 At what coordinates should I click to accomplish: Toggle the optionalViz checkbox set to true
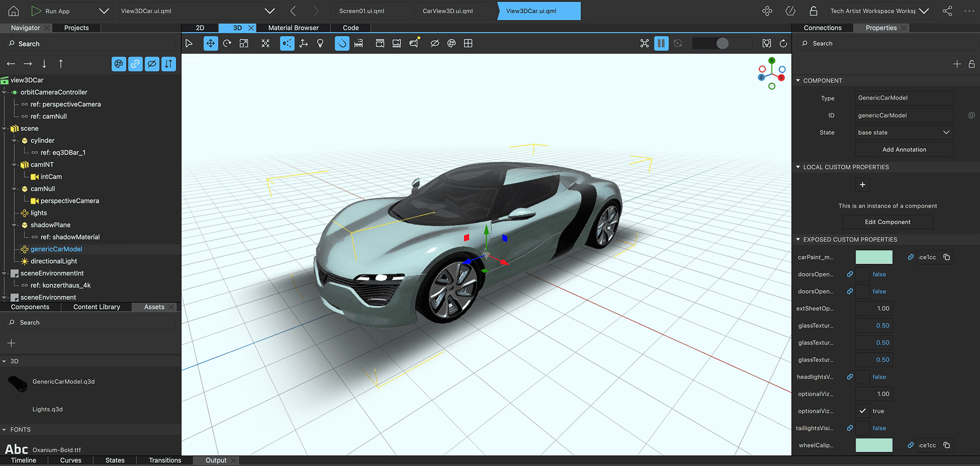click(862, 411)
